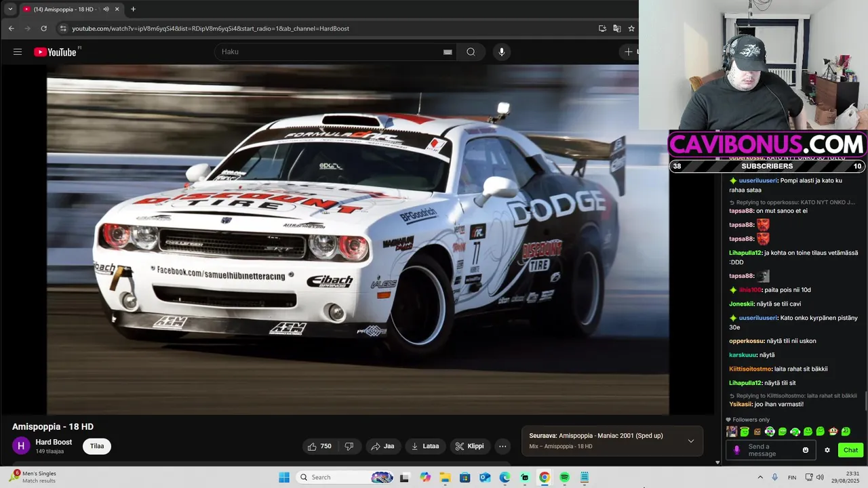868x488 pixels.
Task: Bookmark this page with star icon
Action: pyautogui.click(x=631, y=28)
